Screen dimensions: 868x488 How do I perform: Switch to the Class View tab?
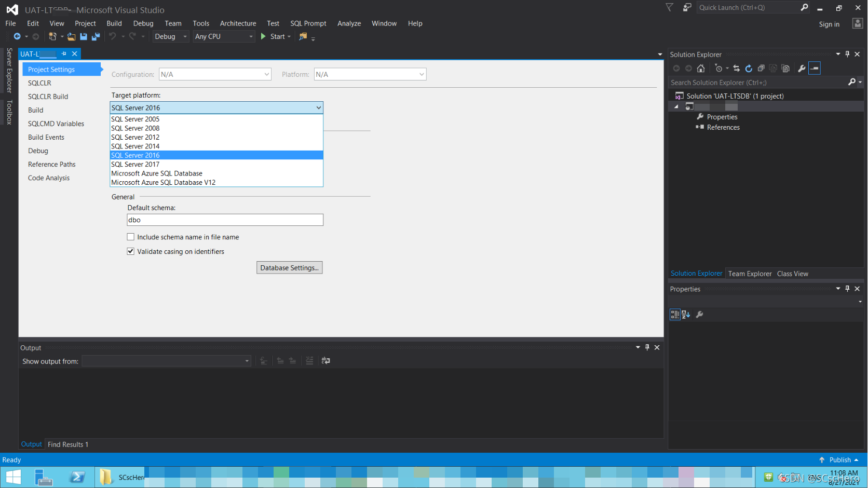pyautogui.click(x=792, y=274)
